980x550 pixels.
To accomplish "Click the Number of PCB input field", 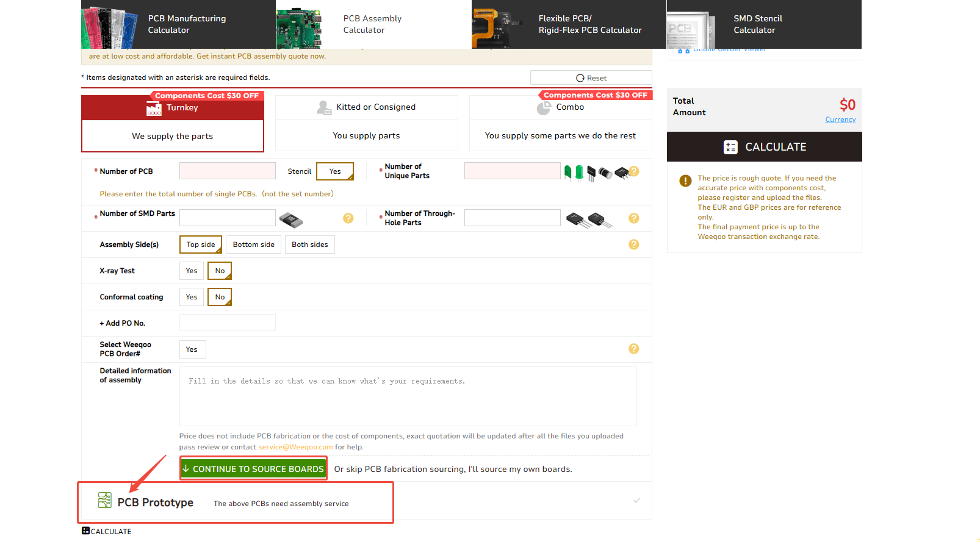I will coord(227,171).
